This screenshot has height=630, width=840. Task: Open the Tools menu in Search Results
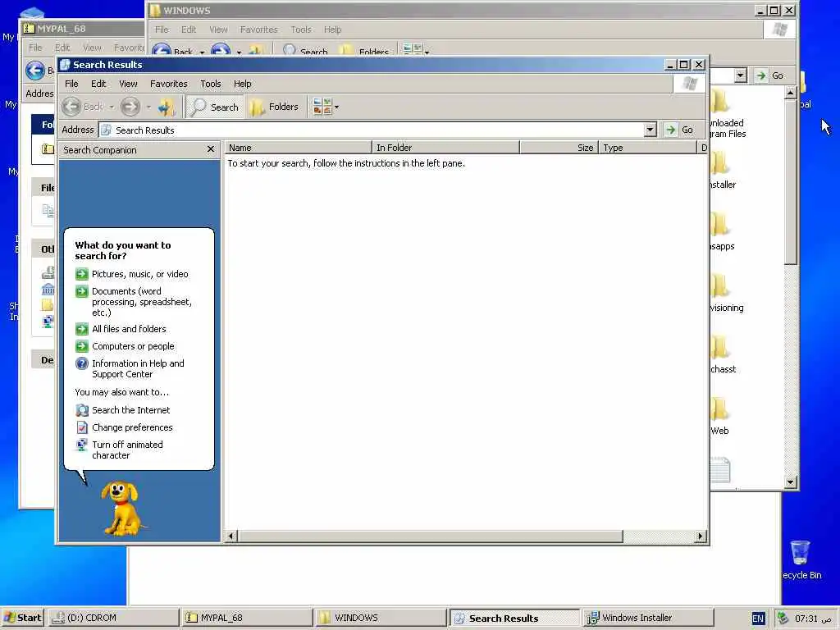211,84
